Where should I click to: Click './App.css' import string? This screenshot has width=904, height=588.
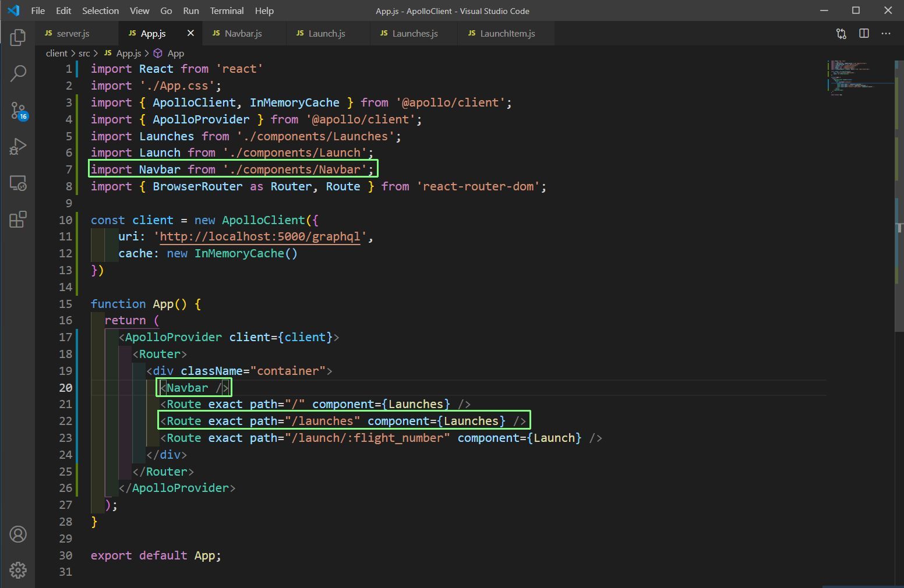177,86
